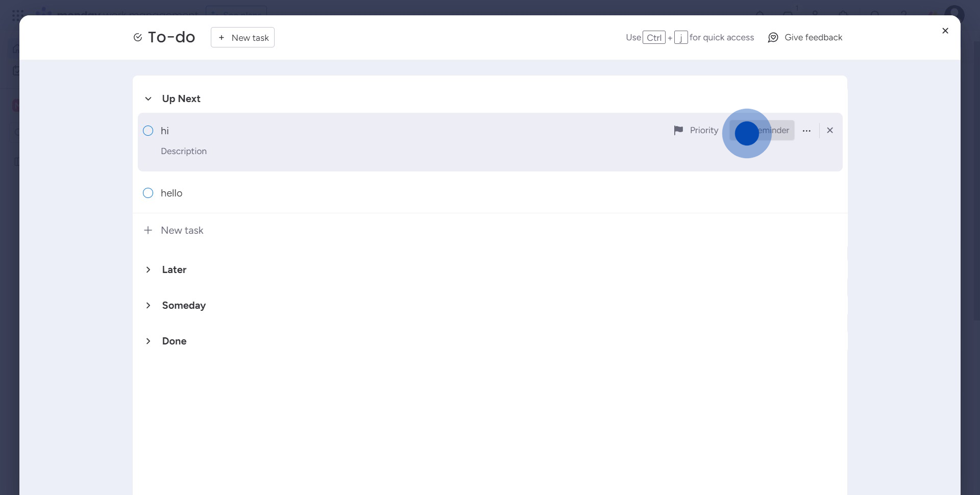Collapse the Up Next section chevron

pyautogui.click(x=148, y=98)
